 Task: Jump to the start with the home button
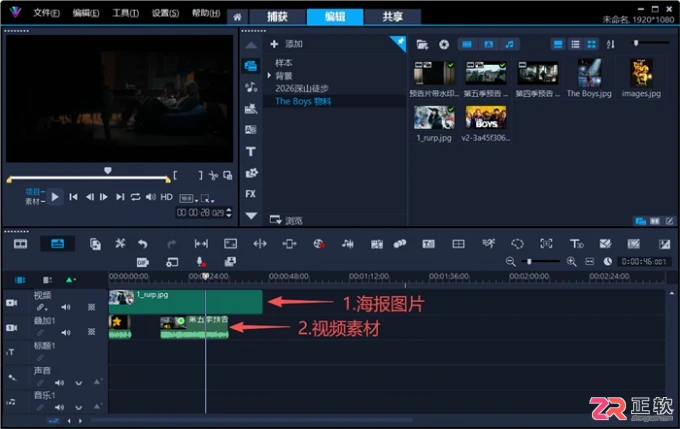73,197
